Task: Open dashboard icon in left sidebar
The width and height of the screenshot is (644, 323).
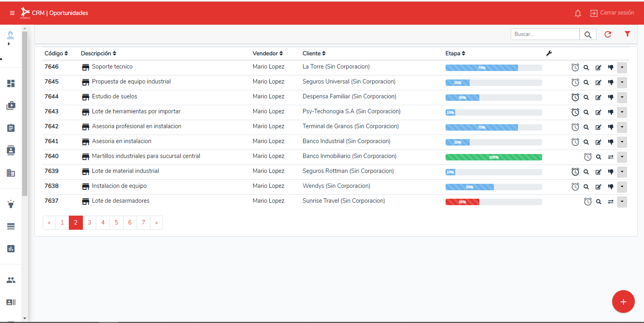Action: (11, 84)
